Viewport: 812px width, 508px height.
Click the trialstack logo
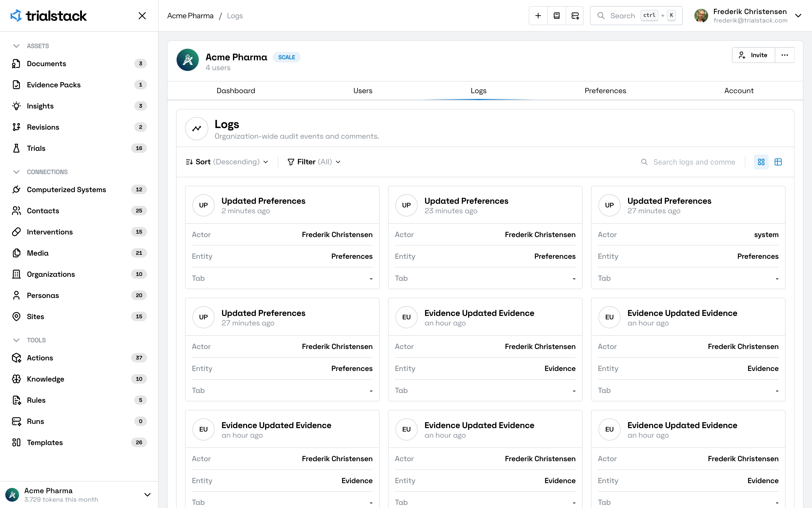tap(48, 16)
